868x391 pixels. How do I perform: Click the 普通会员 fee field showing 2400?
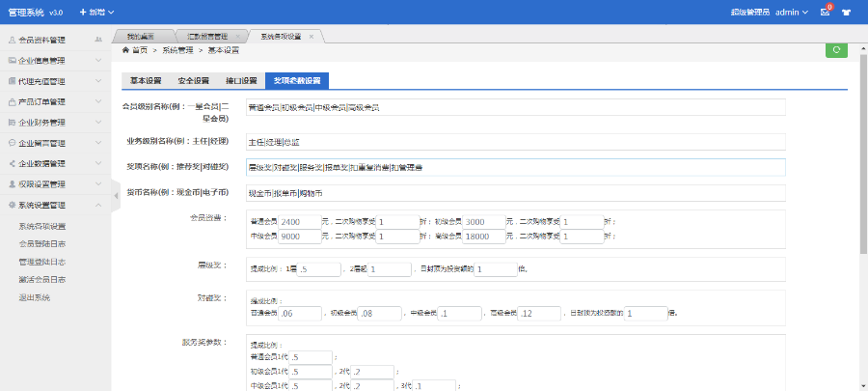[300, 221]
